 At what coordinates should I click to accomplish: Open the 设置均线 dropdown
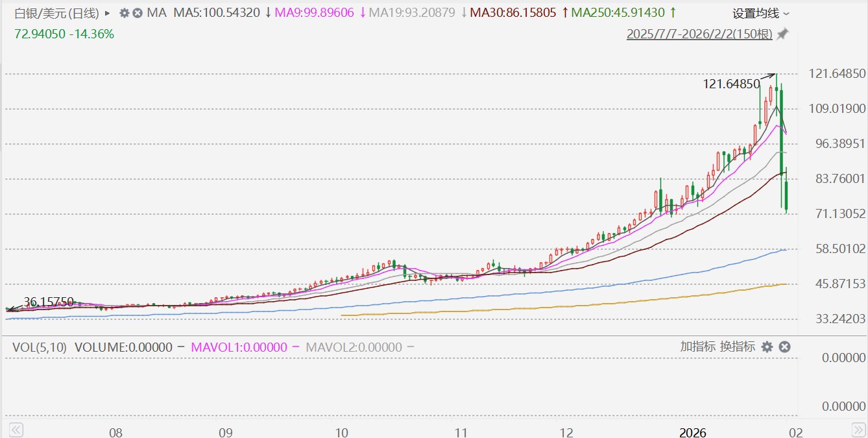point(762,13)
